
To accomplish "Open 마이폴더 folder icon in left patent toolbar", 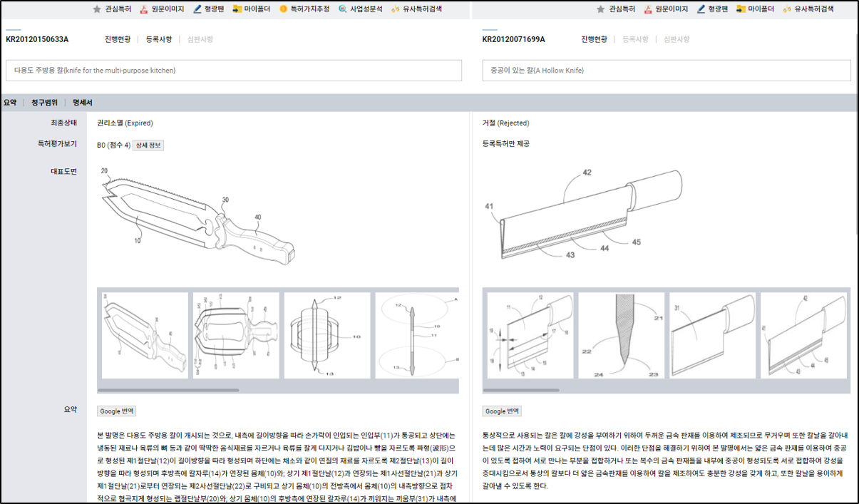I will [237, 9].
